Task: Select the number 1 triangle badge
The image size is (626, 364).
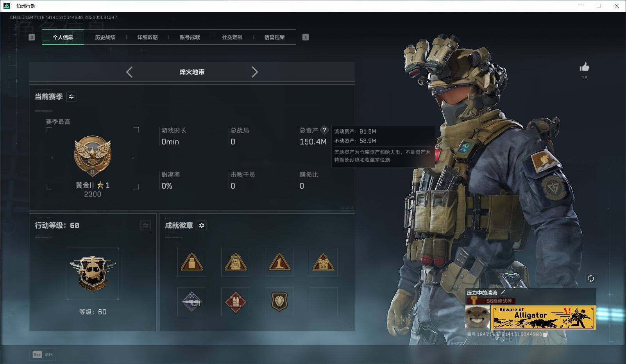Action: (279, 262)
